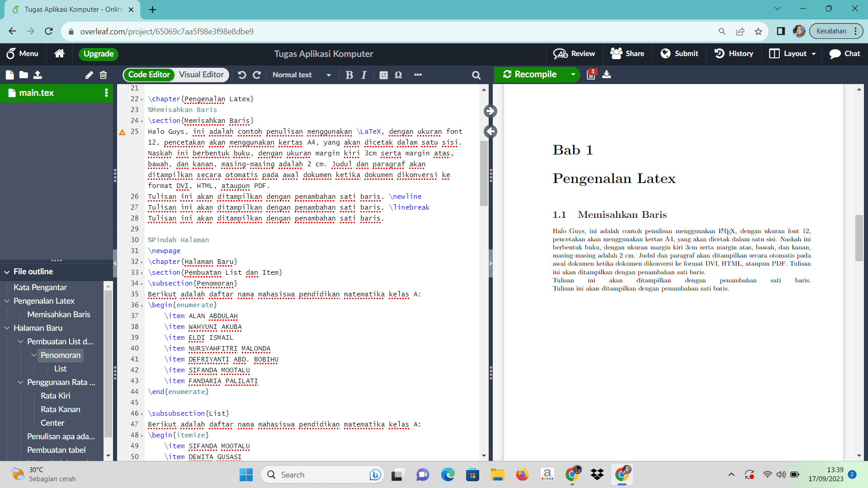Switch to Visual Editor mode
Screen dimensions: 868x488
201,75
